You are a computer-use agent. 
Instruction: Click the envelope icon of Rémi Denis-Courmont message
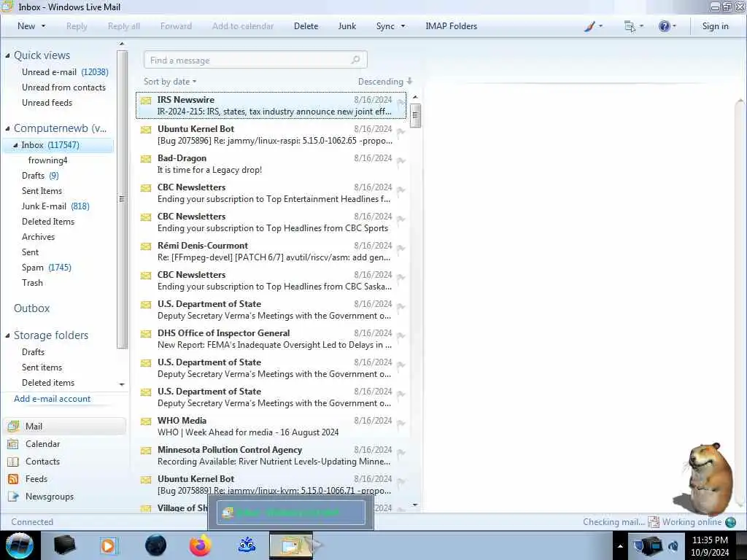coord(146,246)
